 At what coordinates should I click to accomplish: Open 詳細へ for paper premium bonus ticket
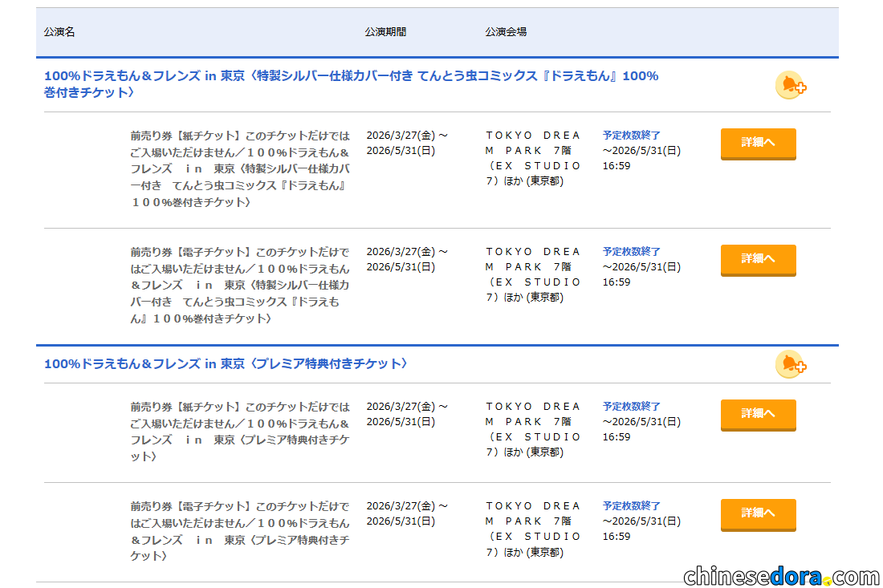(x=758, y=414)
